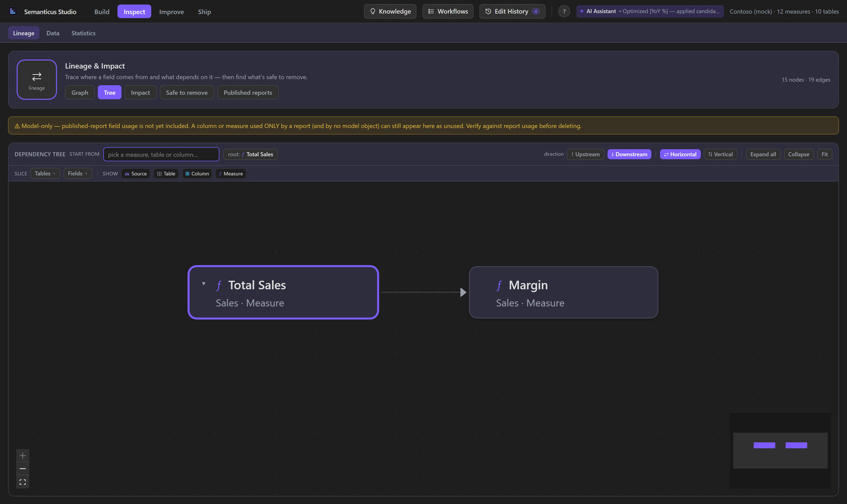Viewport: 847px width, 504px height.
Task: Open the Tables slice dropdown
Action: click(45, 174)
